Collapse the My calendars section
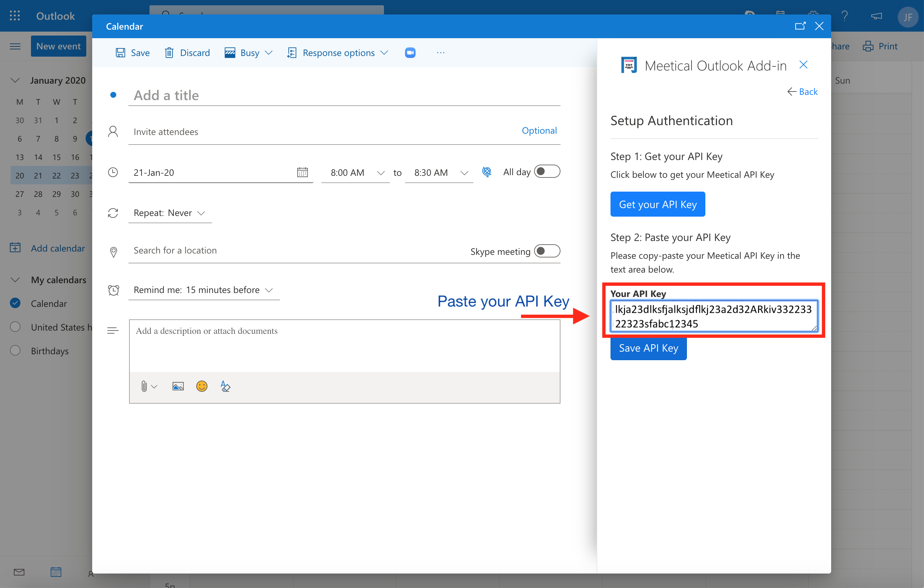 coord(15,280)
